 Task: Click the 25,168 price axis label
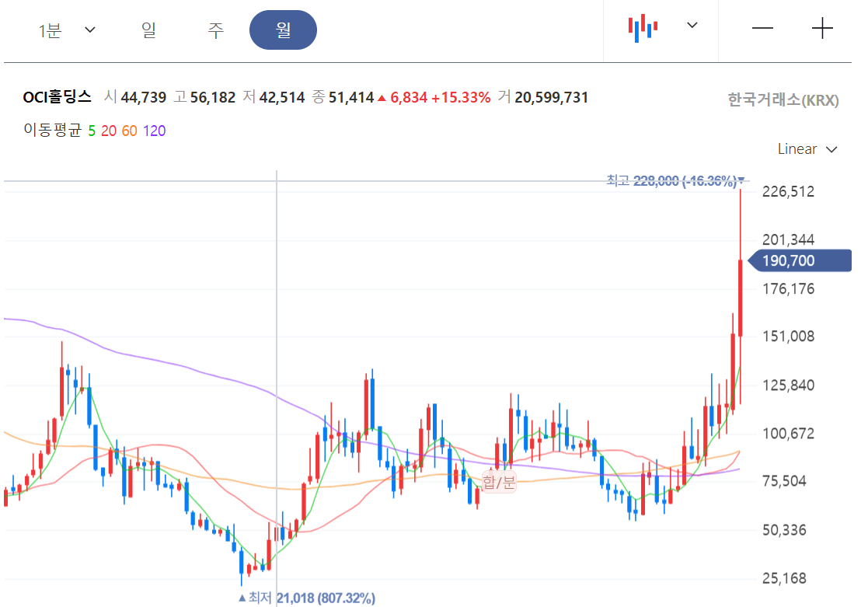pyautogui.click(x=784, y=578)
